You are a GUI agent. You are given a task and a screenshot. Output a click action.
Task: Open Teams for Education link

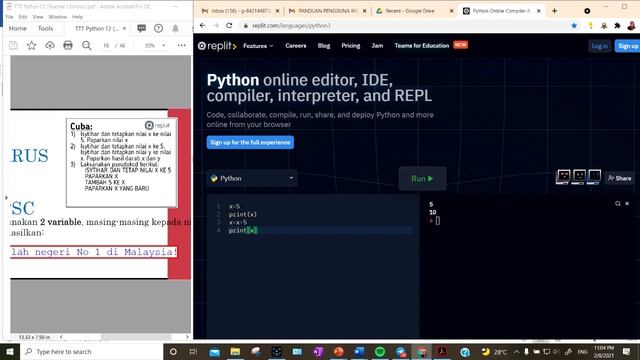coord(422,46)
